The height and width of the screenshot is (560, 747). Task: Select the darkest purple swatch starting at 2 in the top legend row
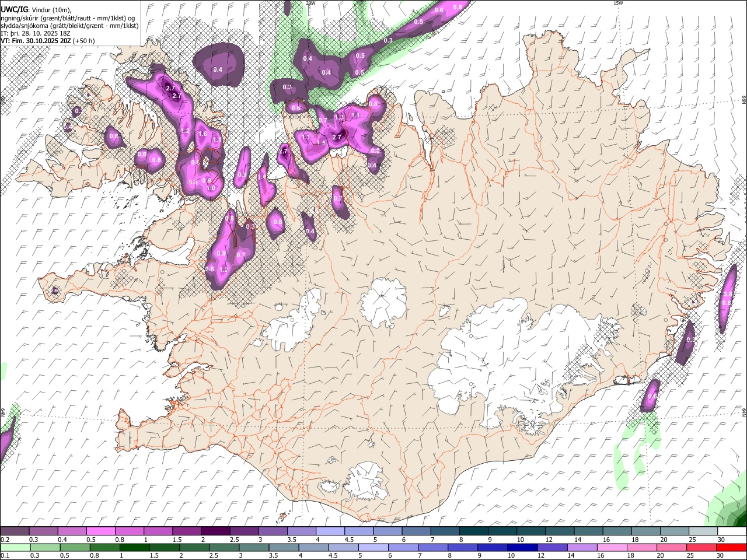click(x=215, y=531)
